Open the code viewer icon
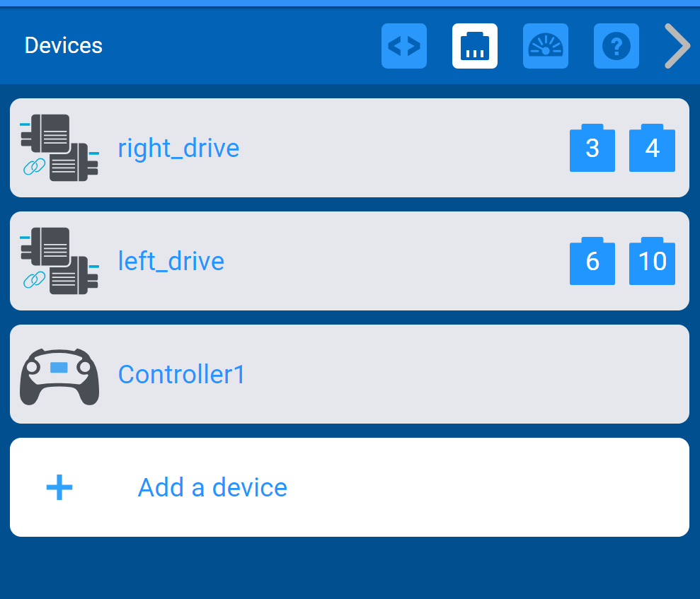Screen dimensions: 700x599 coord(404,46)
